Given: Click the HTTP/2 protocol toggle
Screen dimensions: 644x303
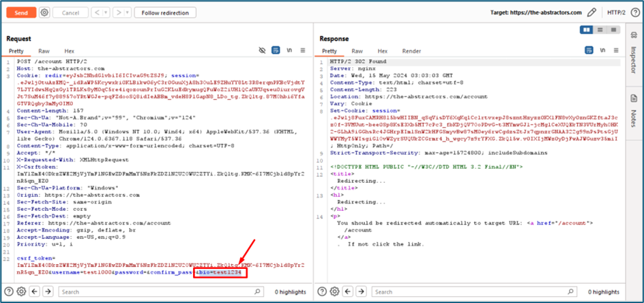Looking at the screenshot, I should click(x=616, y=12).
